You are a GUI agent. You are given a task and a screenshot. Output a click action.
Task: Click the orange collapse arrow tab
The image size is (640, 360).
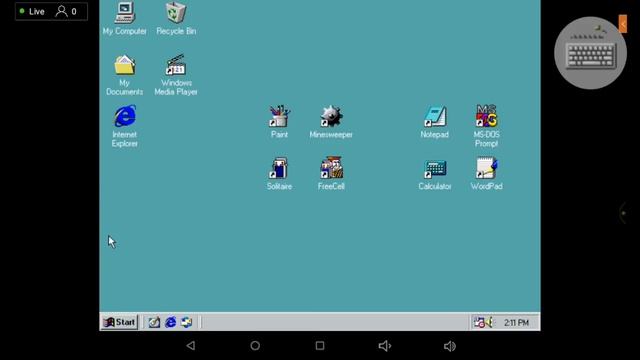coord(622,24)
